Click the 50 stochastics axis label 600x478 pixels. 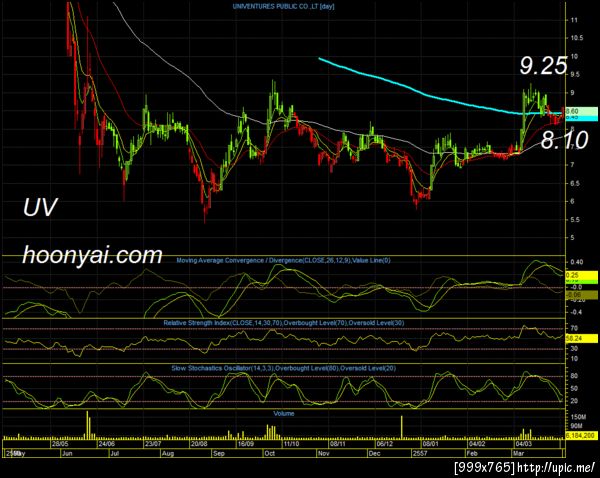574,389
